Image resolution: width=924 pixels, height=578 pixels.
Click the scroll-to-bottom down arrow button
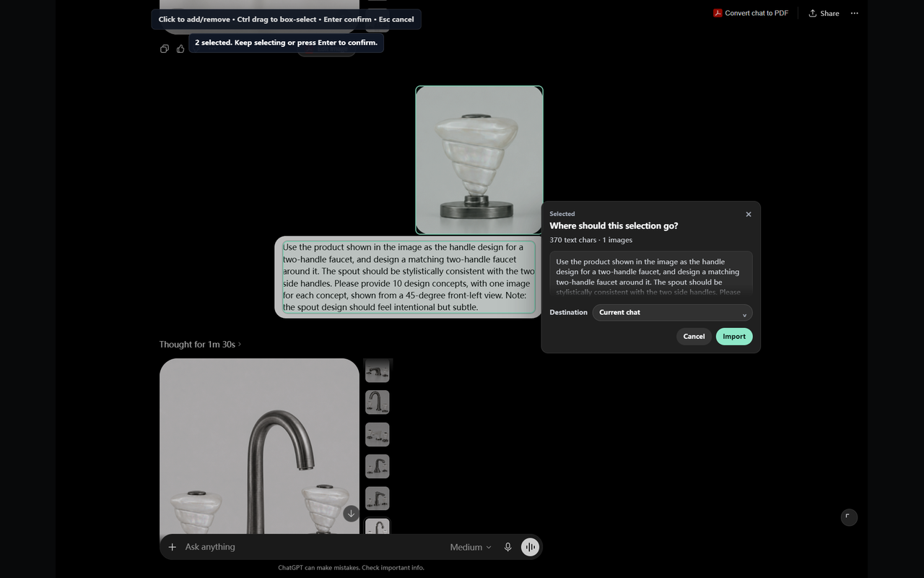pos(351,514)
